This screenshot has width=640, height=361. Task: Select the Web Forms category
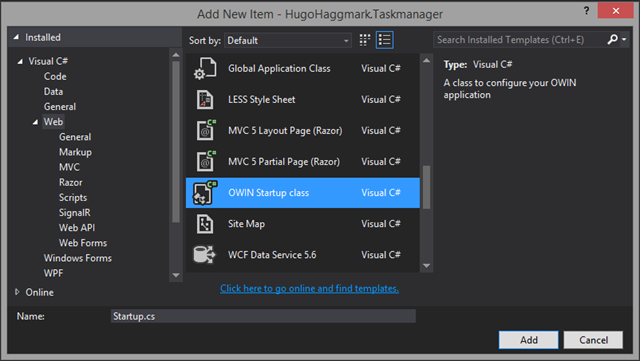pyautogui.click(x=83, y=243)
